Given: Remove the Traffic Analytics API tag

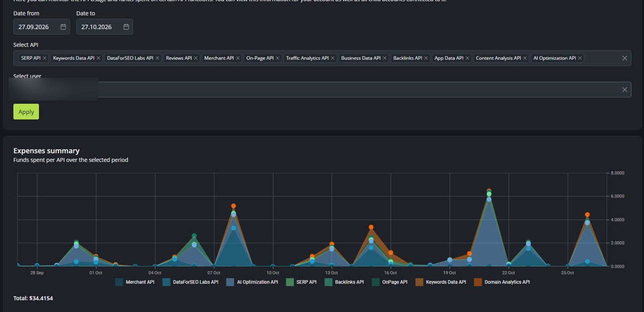Looking at the screenshot, I should click(x=332, y=58).
